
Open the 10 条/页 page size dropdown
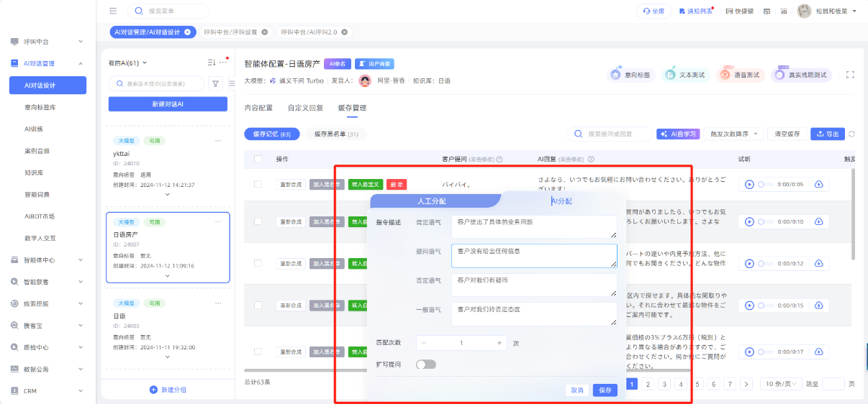[781, 384]
